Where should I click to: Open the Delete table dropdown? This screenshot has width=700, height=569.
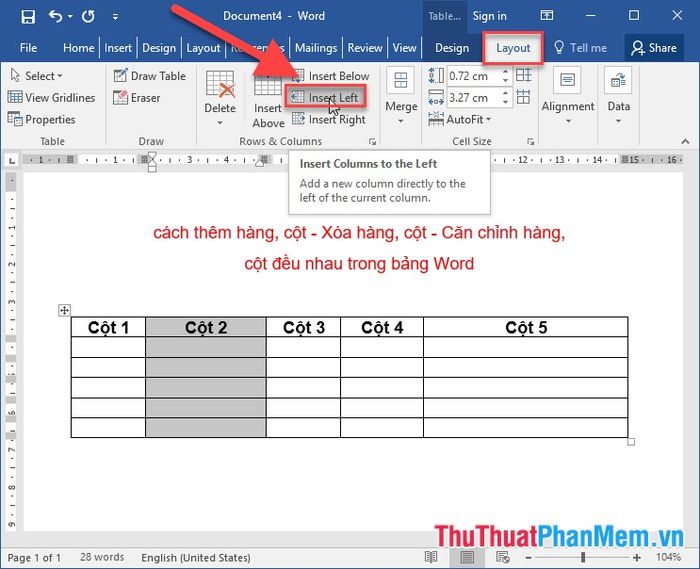[220, 98]
